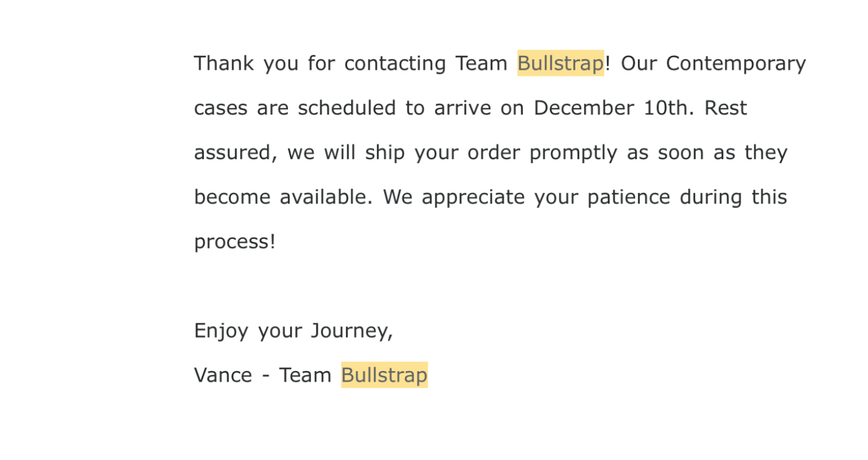
Task: Click on the word Contemporary
Action: tap(736, 64)
